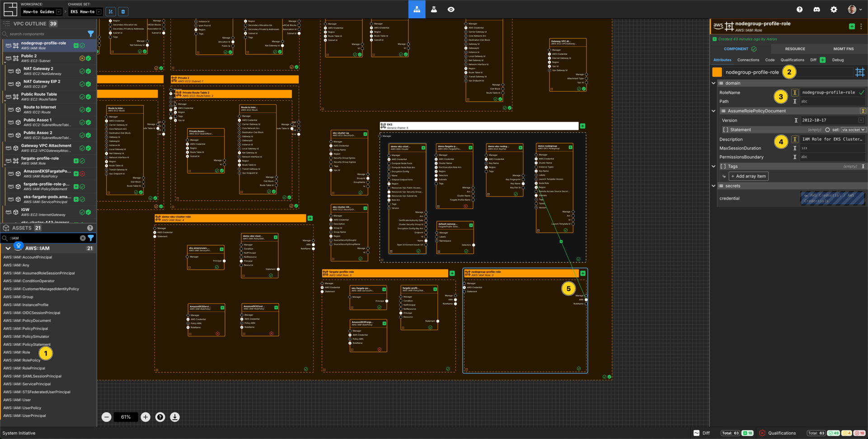868x439 pixels.
Task: Click the orange component color swatch
Action: point(717,72)
